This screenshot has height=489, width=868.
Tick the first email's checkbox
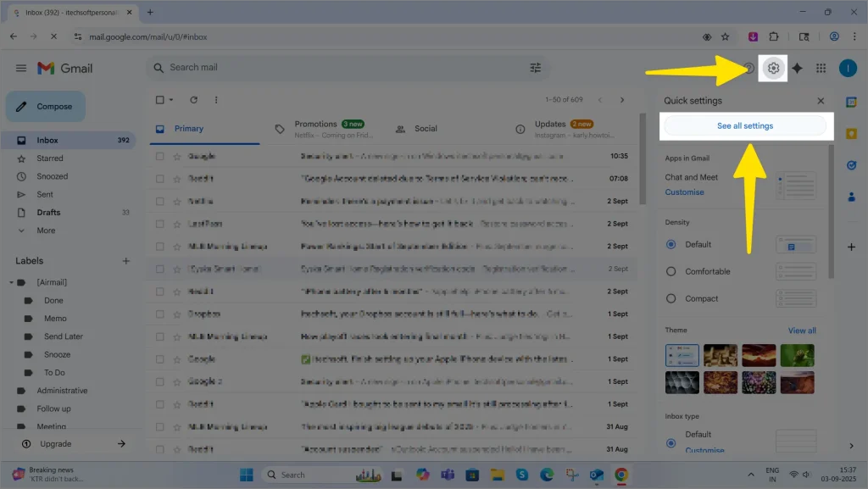point(160,157)
